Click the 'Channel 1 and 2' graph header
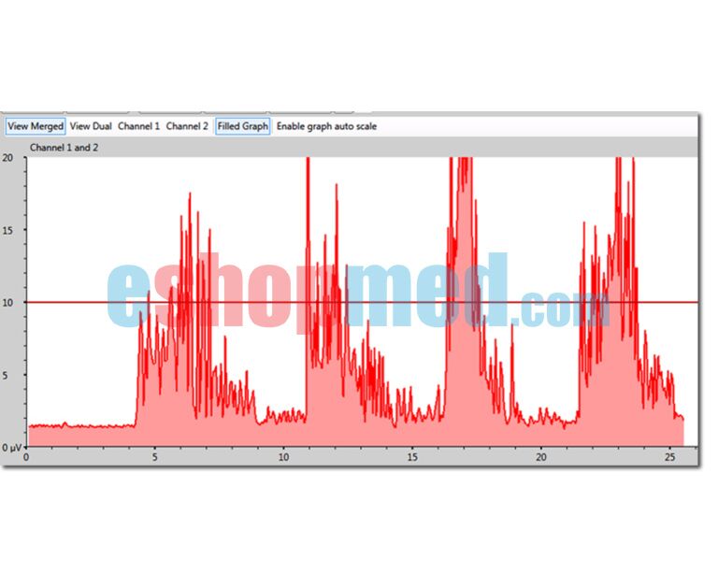718x588 pixels. 63,148
